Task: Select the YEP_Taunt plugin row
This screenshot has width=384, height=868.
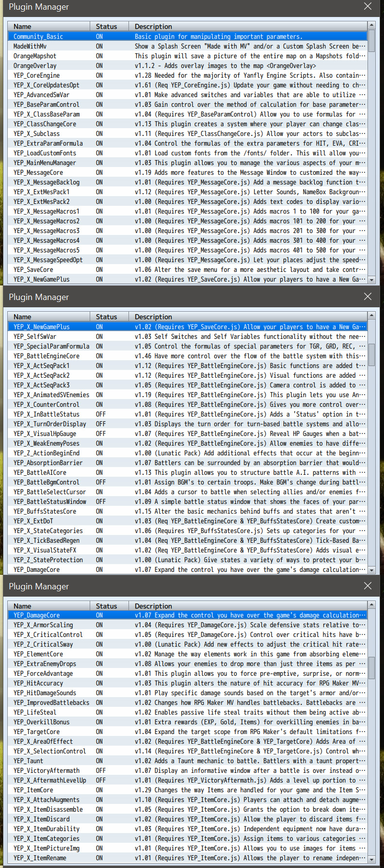Action: pyautogui.click(x=188, y=761)
